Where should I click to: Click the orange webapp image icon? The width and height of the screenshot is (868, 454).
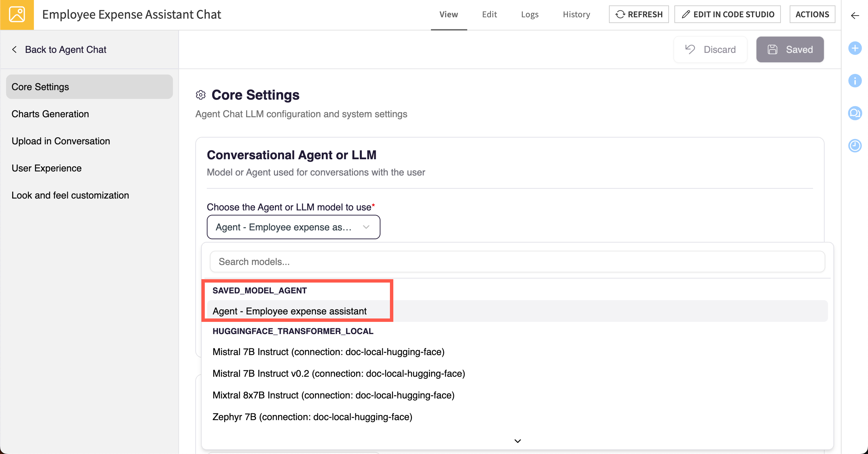[17, 15]
